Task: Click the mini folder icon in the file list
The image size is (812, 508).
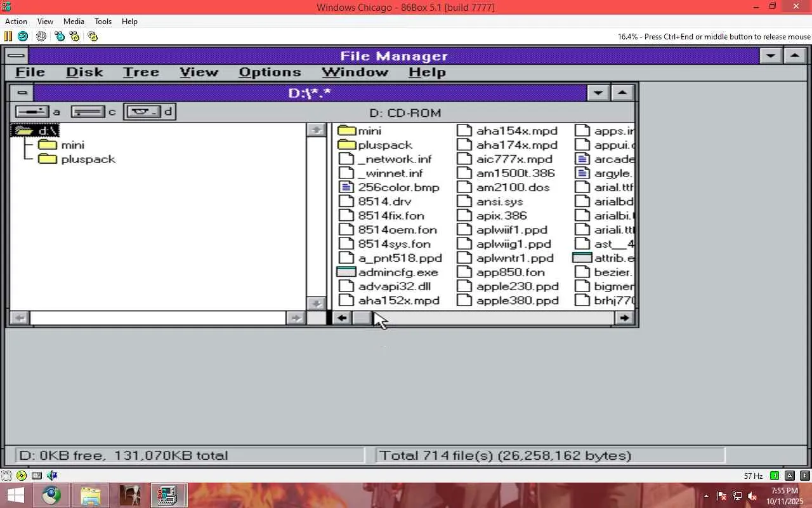Action: click(346, 131)
